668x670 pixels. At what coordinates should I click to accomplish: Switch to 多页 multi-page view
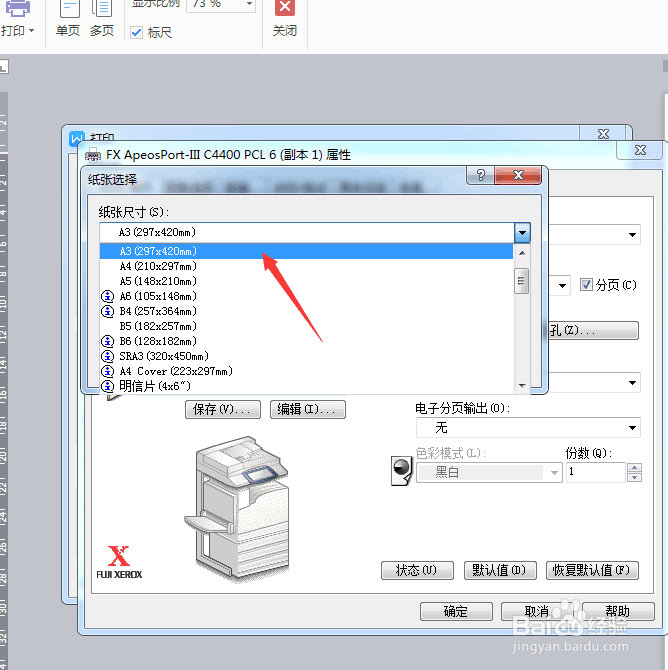(x=102, y=19)
